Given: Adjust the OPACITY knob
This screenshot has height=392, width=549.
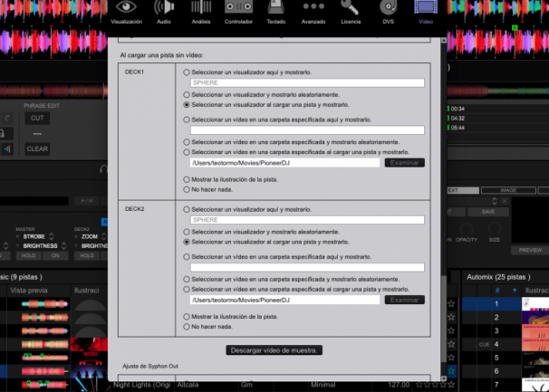Looking at the screenshot, I should [467, 229].
